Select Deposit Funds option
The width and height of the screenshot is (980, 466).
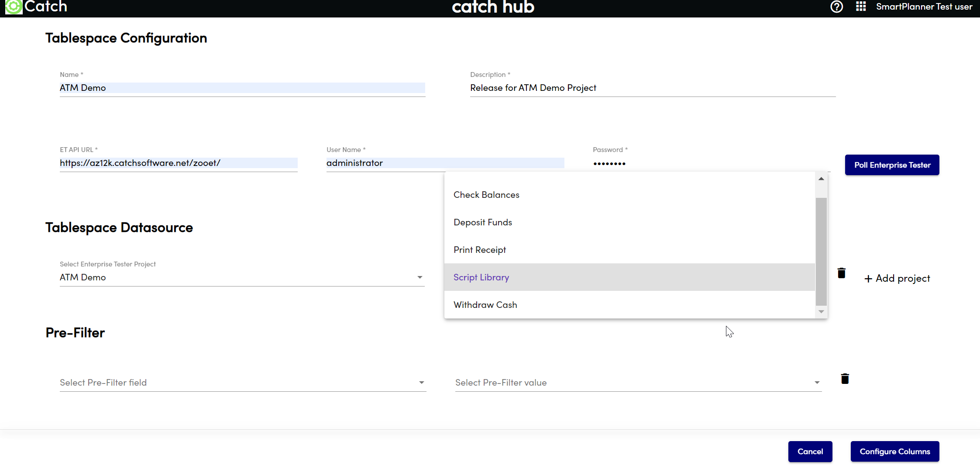pyautogui.click(x=482, y=222)
